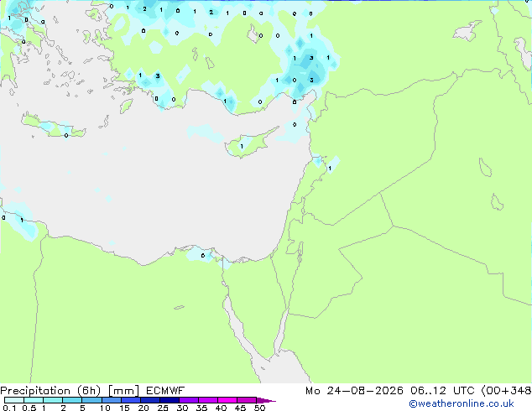Click the date text 'Mo 24-08-2026'
The width and height of the screenshot is (532, 411).
click(354, 391)
